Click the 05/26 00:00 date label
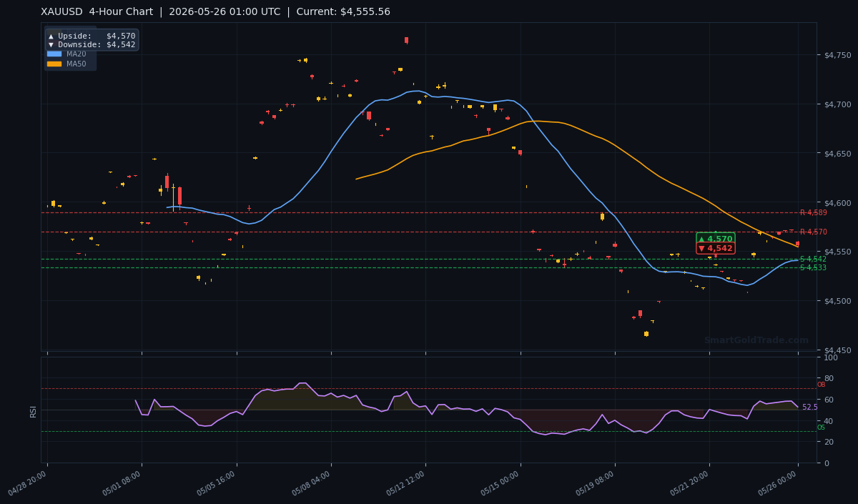This screenshot has width=858, height=504. (x=779, y=484)
